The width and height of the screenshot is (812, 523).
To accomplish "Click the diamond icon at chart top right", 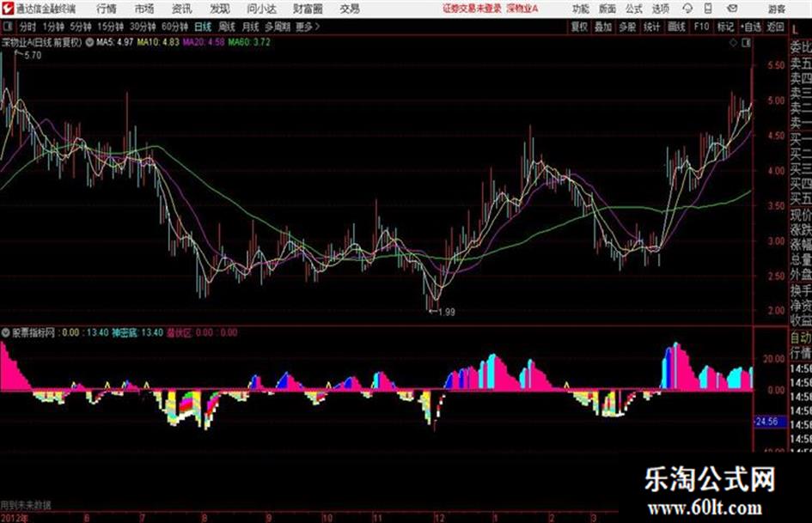I will click(733, 43).
